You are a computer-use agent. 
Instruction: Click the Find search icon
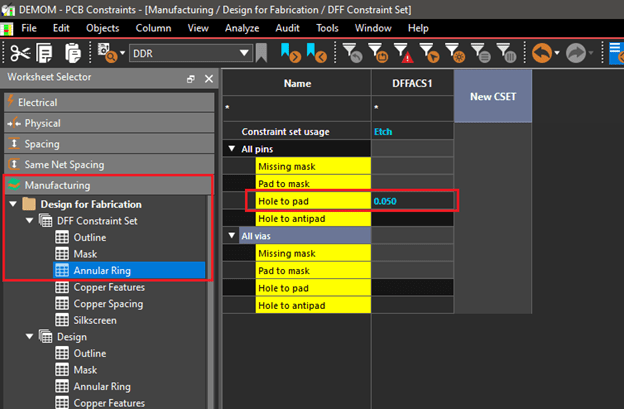pyautogui.click(x=107, y=53)
